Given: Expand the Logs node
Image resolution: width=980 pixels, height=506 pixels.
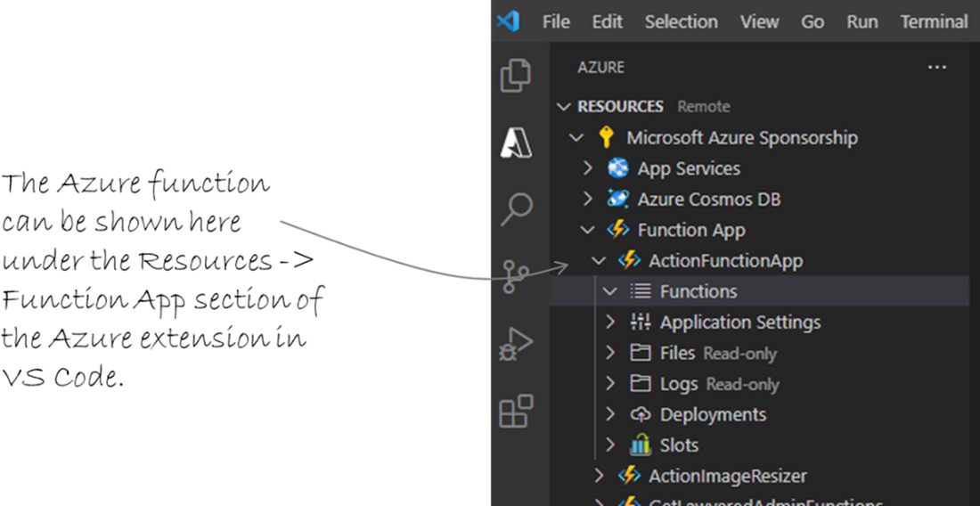Looking at the screenshot, I should coord(610,384).
